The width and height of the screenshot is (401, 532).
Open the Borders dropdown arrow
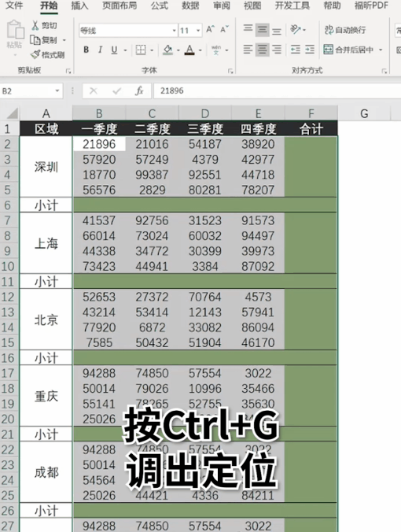[x=152, y=50]
